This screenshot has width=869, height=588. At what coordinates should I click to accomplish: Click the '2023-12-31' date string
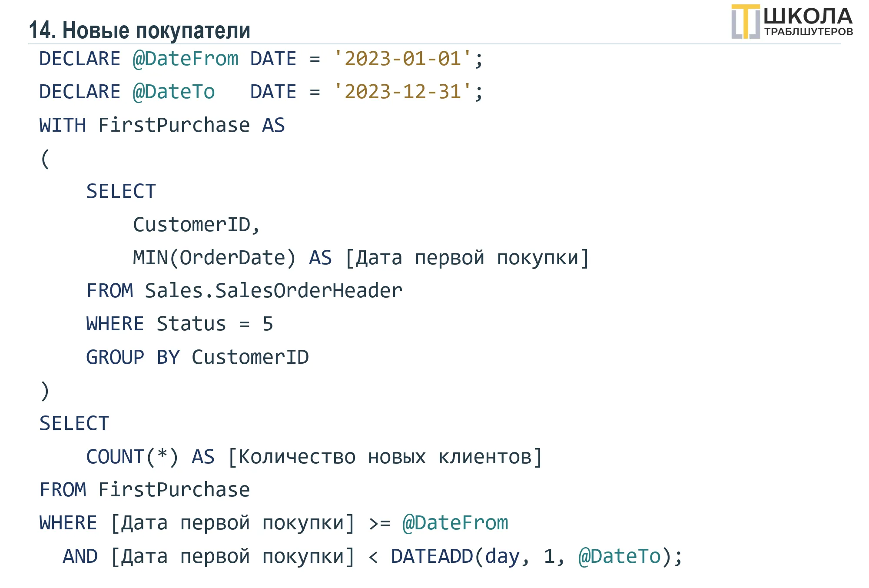(x=403, y=92)
